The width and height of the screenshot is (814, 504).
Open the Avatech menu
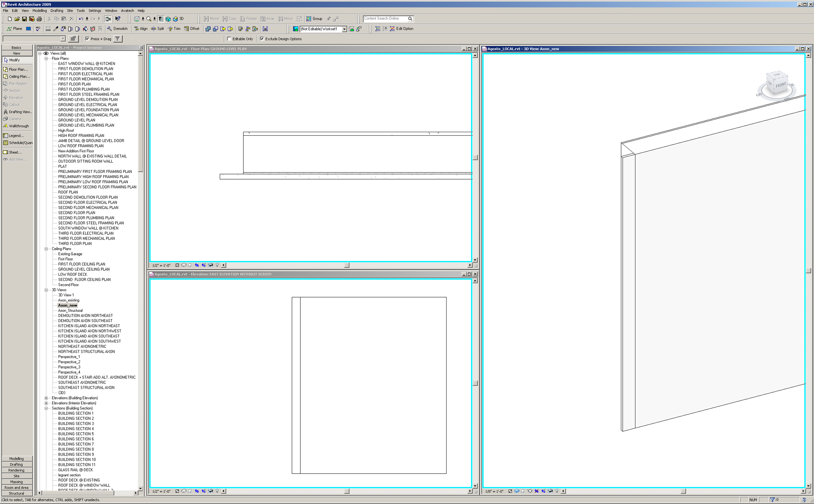[x=127, y=11]
